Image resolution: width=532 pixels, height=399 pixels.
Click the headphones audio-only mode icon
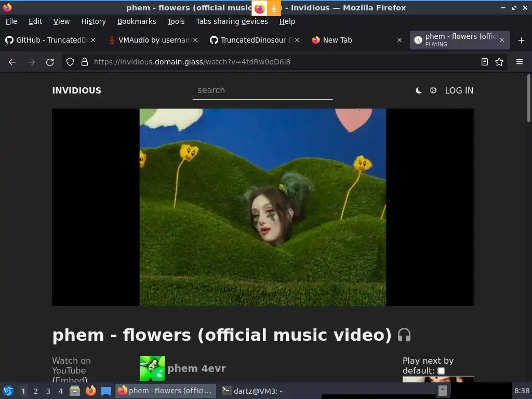point(404,335)
